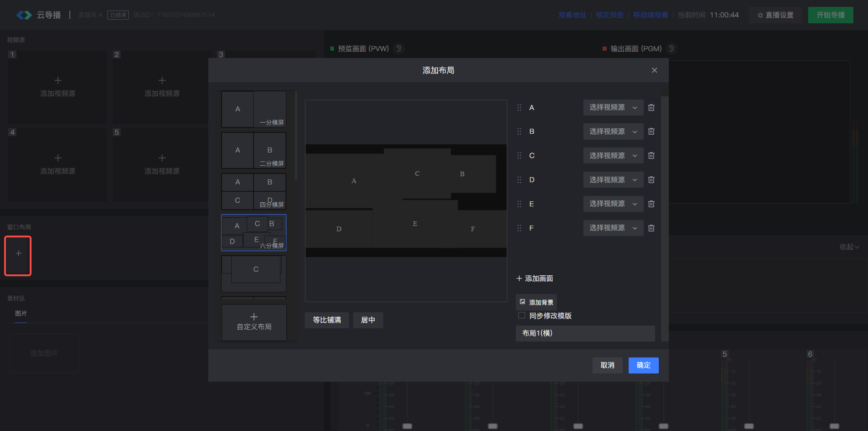This screenshot has height=431, width=868.
Task: Click the 添加背景 image icon
Action: [522, 302]
